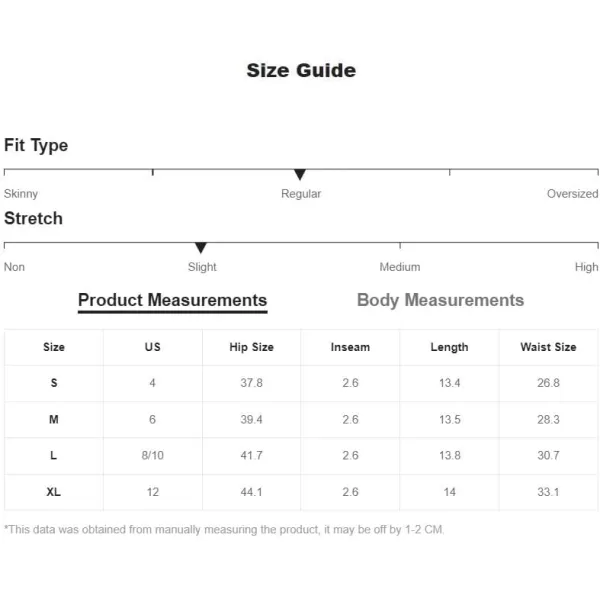Screen dimensions: 600x600
Task: Select the Size column header
Action: point(54,347)
